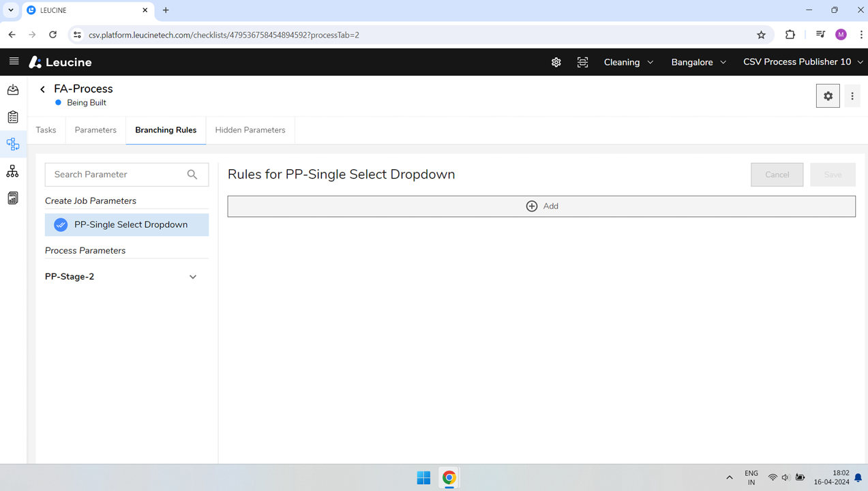Open the settings gear in the black header
This screenshot has height=491, width=868.
556,62
